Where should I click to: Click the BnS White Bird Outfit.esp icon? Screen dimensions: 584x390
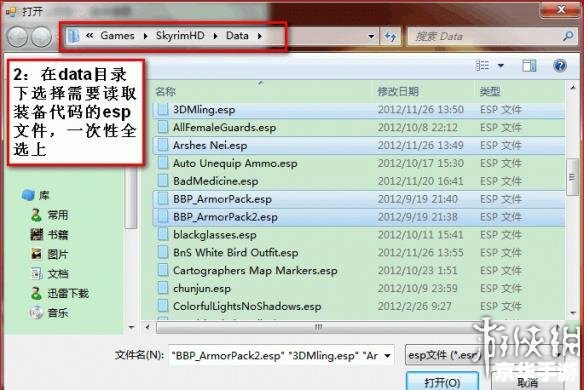(x=163, y=253)
